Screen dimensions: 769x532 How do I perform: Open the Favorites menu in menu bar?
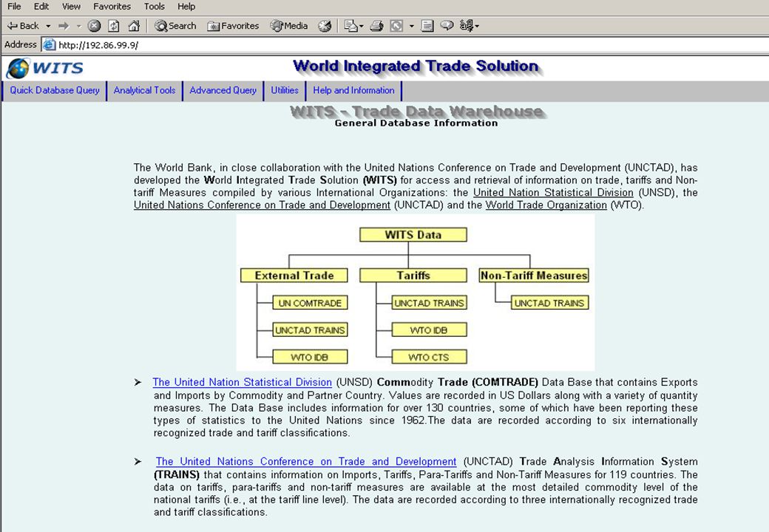pyautogui.click(x=112, y=7)
